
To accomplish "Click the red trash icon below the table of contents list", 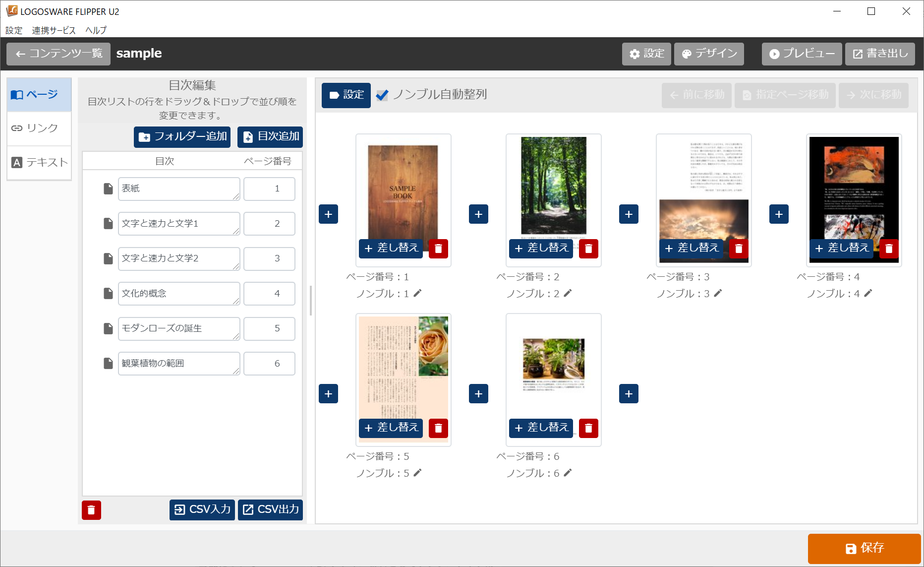I will (x=91, y=510).
